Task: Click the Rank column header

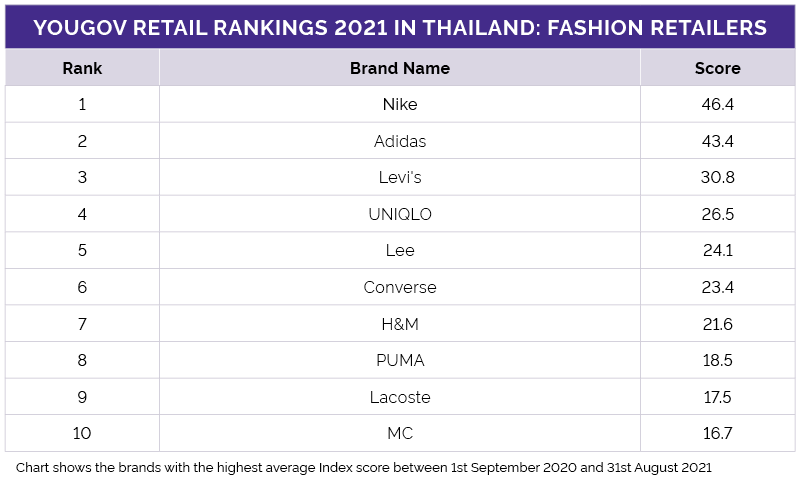Action: (x=82, y=68)
